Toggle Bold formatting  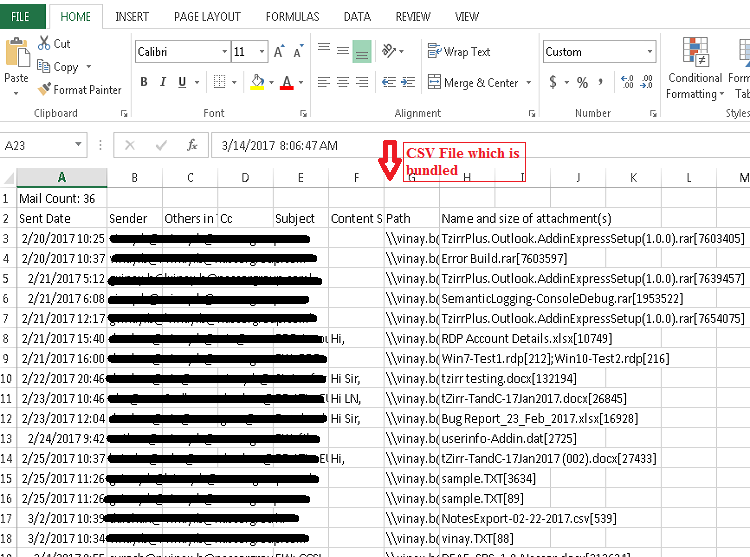coord(143,83)
